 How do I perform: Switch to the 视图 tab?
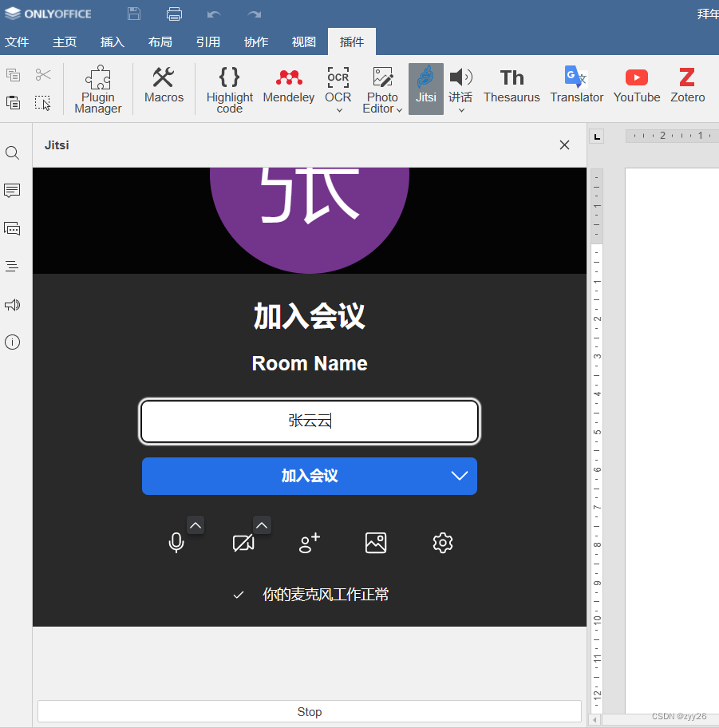[x=304, y=42]
